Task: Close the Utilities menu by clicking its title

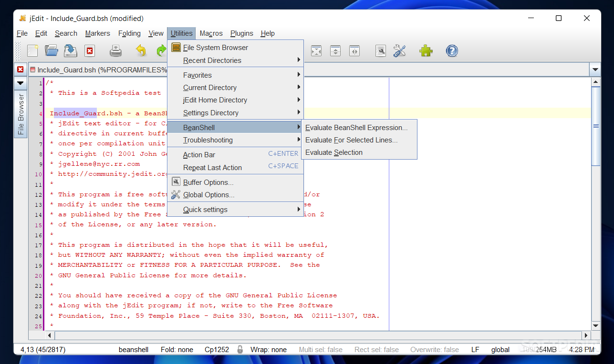Action: (x=182, y=33)
